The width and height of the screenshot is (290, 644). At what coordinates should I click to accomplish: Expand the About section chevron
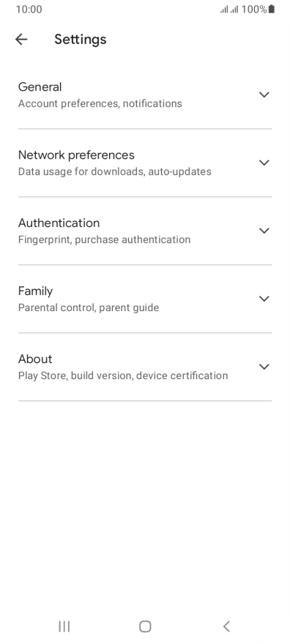264,367
